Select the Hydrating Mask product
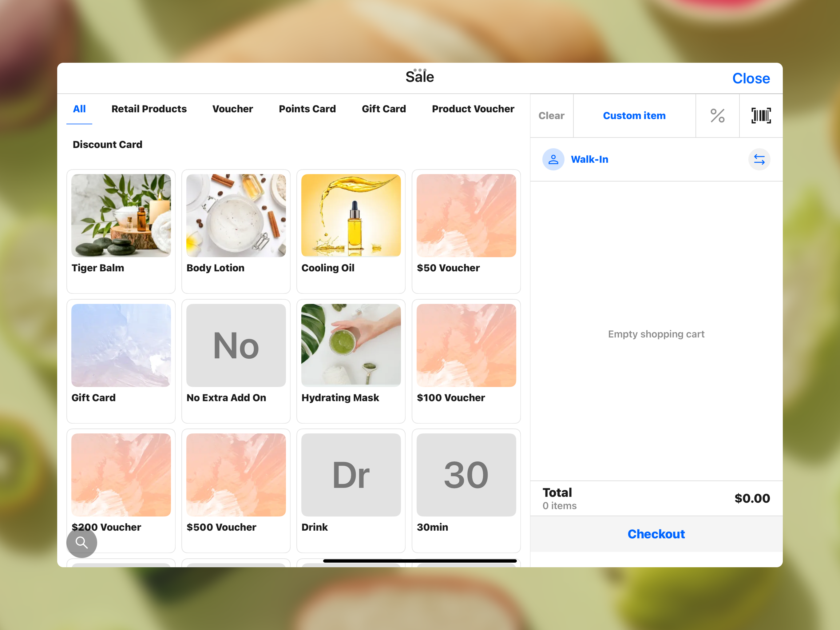This screenshot has width=840, height=630. click(x=351, y=361)
